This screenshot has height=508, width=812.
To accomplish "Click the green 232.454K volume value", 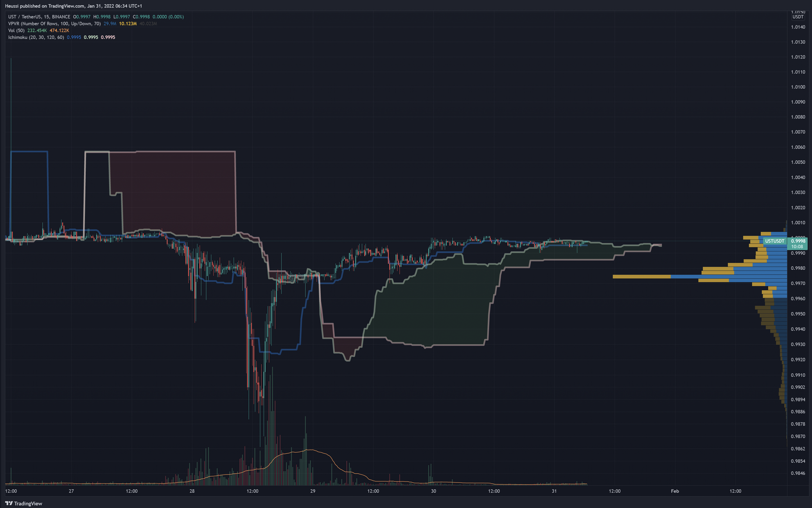I will (37, 30).
